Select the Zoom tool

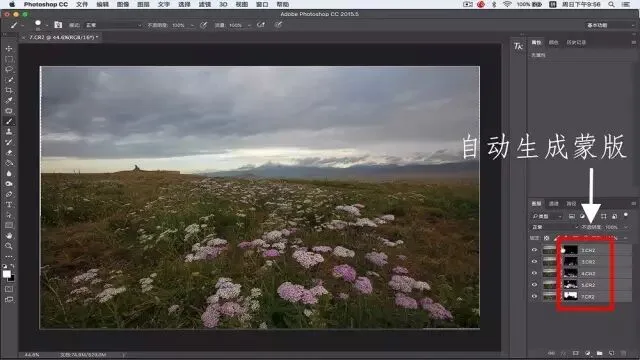point(9,246)
